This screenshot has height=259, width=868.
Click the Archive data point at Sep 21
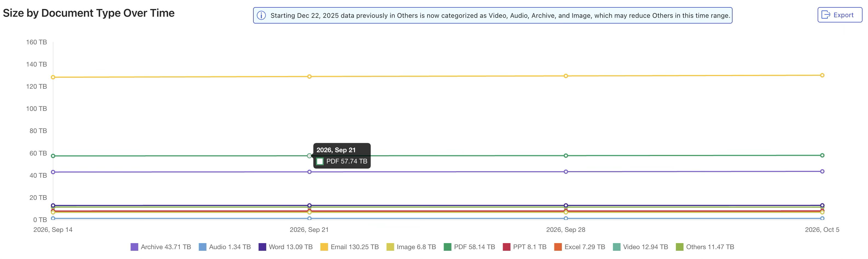309,172
